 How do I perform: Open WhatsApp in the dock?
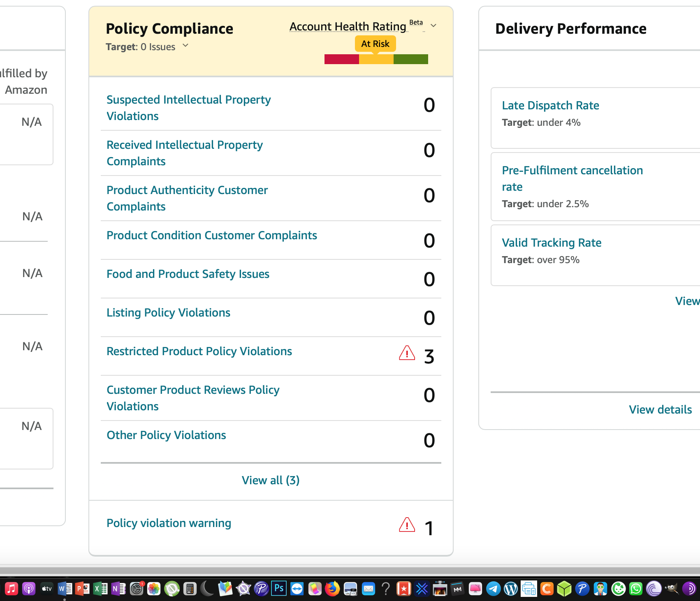pyautogui.click(x=636, y=589)
